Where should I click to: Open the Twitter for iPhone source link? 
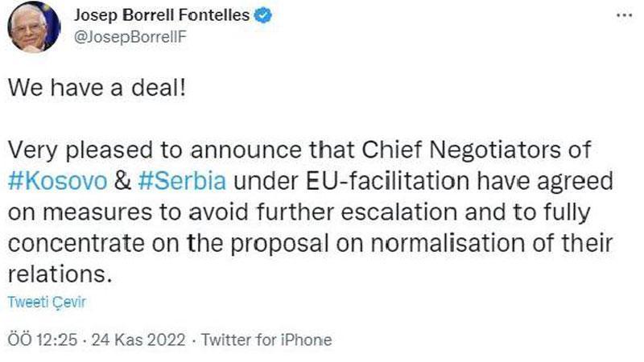[266, 339]
